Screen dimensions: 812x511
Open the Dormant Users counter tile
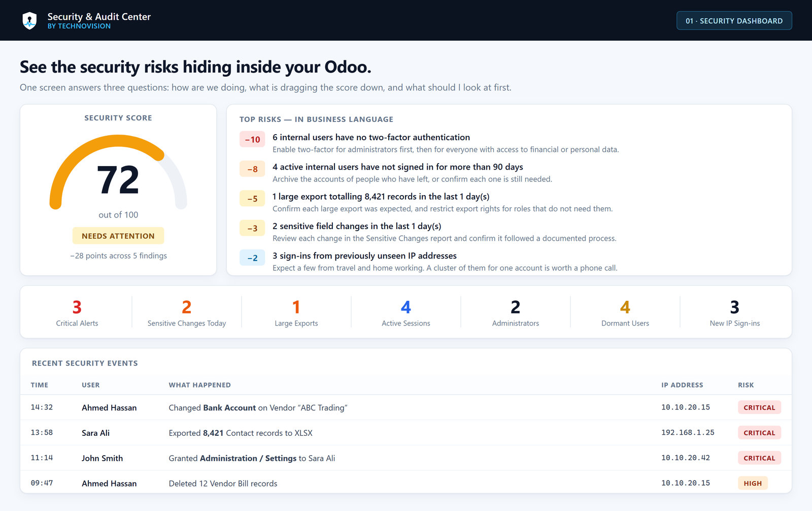pyautogui.click(x=625, y=312)
